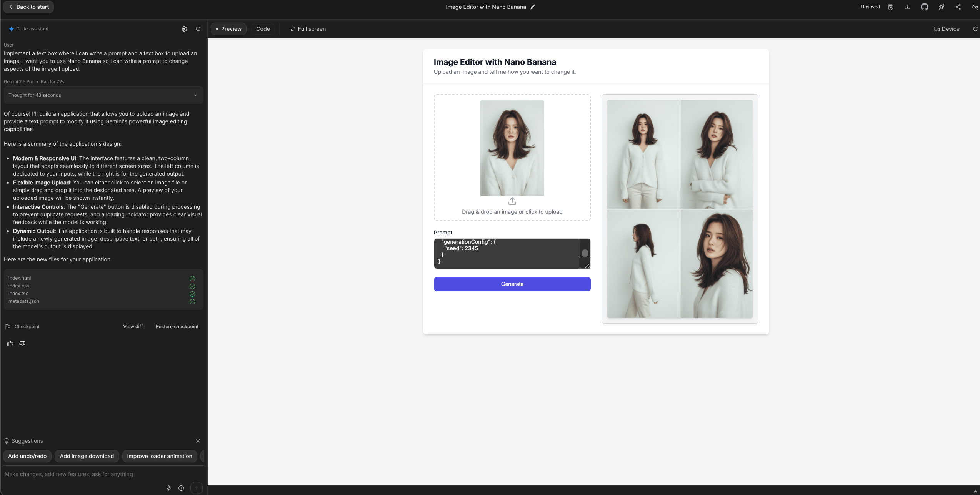Edit the app title with pencil icon
Screen dimensions: 980x495
coord(532,7)
